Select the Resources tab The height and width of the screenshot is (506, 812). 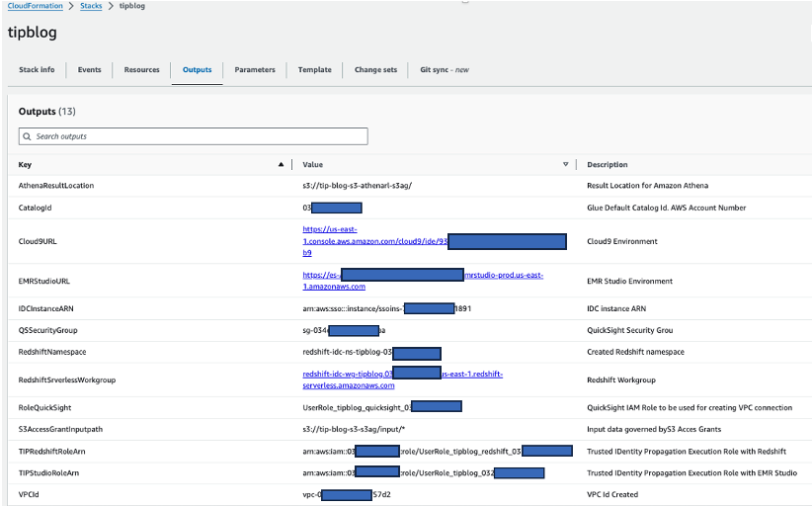[142, 69]
